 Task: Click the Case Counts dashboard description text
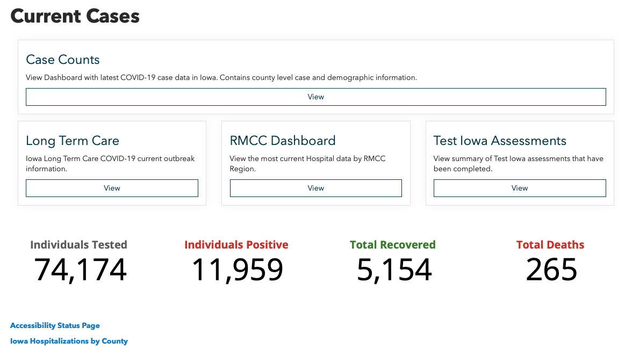click(x=221, y=77)
